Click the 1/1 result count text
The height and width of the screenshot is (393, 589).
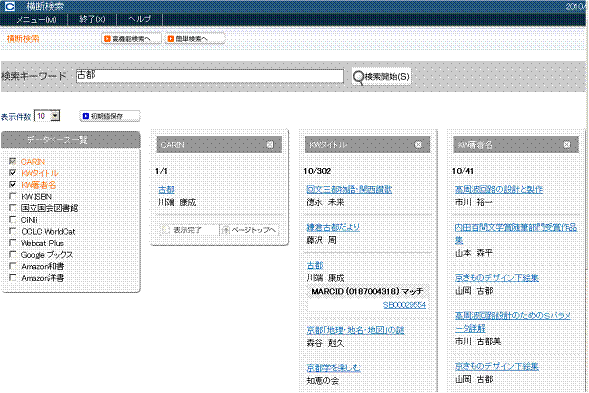tap(161, 171)
